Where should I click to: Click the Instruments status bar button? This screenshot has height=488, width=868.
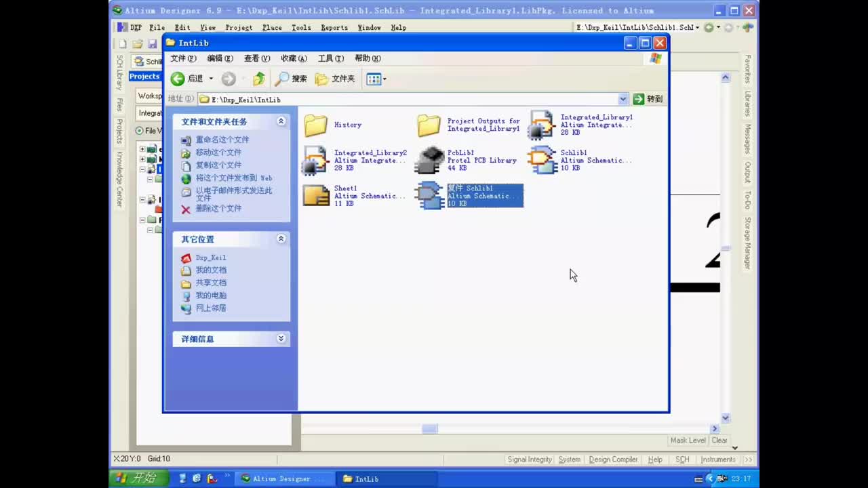click(718, 460)
